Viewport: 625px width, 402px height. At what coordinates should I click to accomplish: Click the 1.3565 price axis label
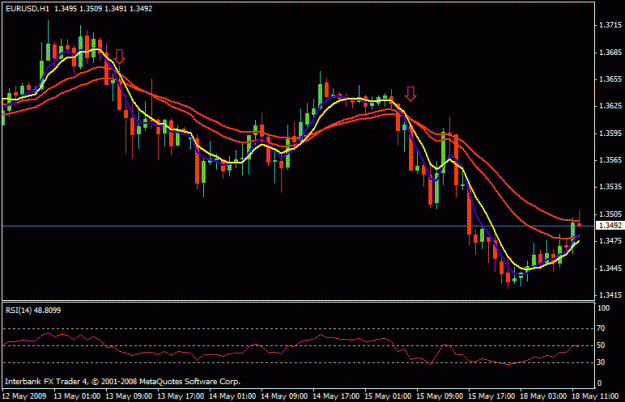[610, 160]
